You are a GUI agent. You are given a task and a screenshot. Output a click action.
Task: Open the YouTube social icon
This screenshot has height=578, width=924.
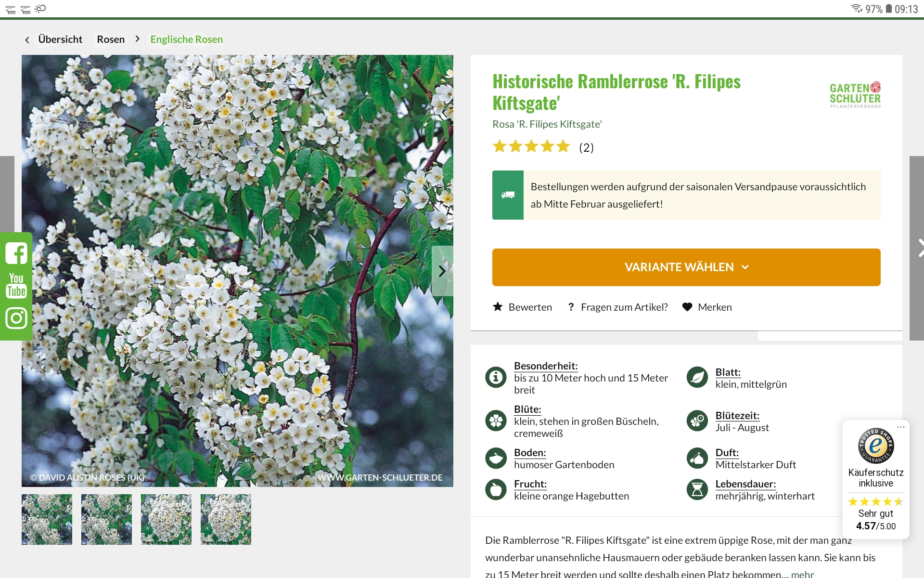[16, 286]
